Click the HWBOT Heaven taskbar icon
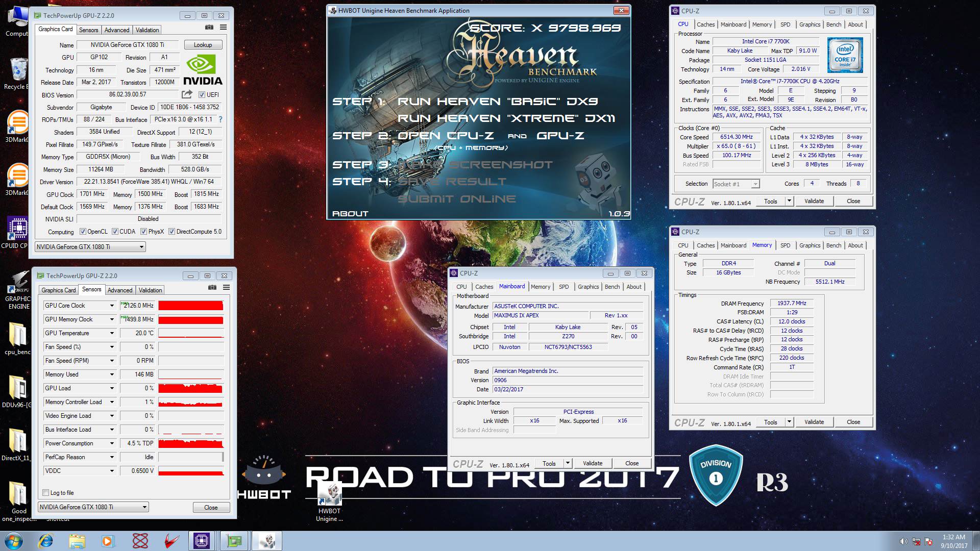This screenshot has height=551, width=980. [267, 541]
